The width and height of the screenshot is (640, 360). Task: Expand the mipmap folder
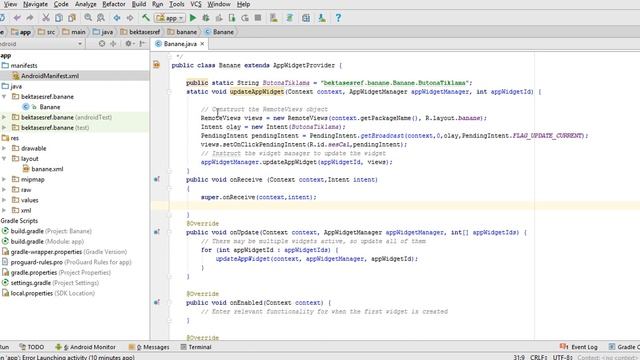click(x=4, y=180)
